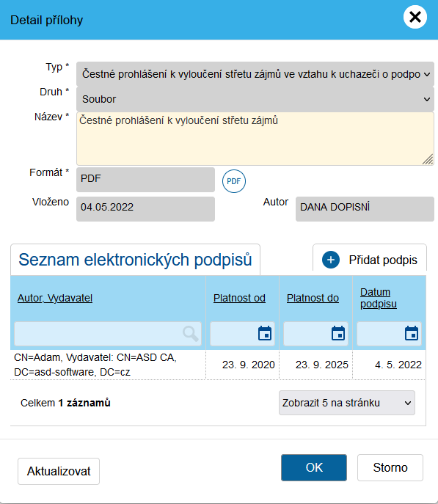Open calendar picker for Platnost do filter
Image resolution: width=438 pixels, height=504 pixels.
(x=338, y=333)
